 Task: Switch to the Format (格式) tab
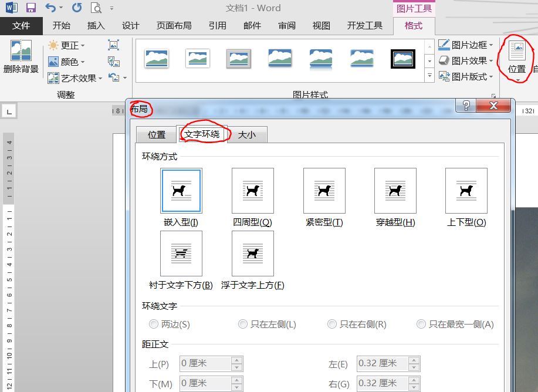click(x=414, y=26)
